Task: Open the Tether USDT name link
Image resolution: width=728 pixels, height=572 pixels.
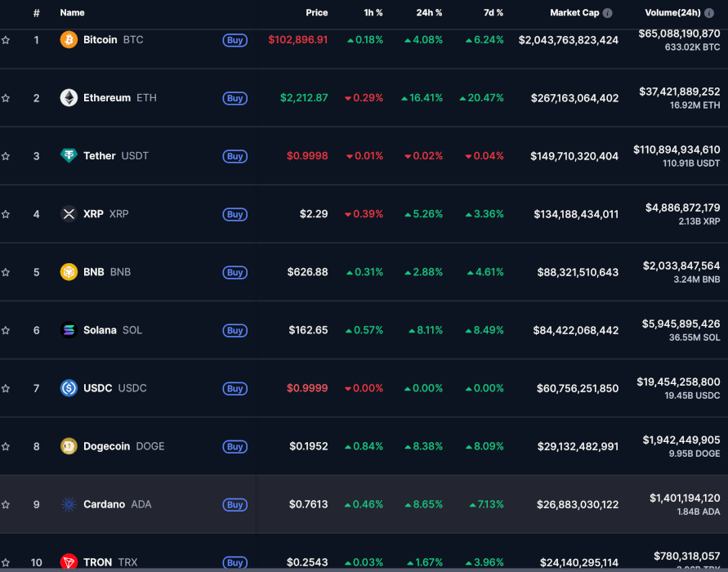Action: (116, 156)
